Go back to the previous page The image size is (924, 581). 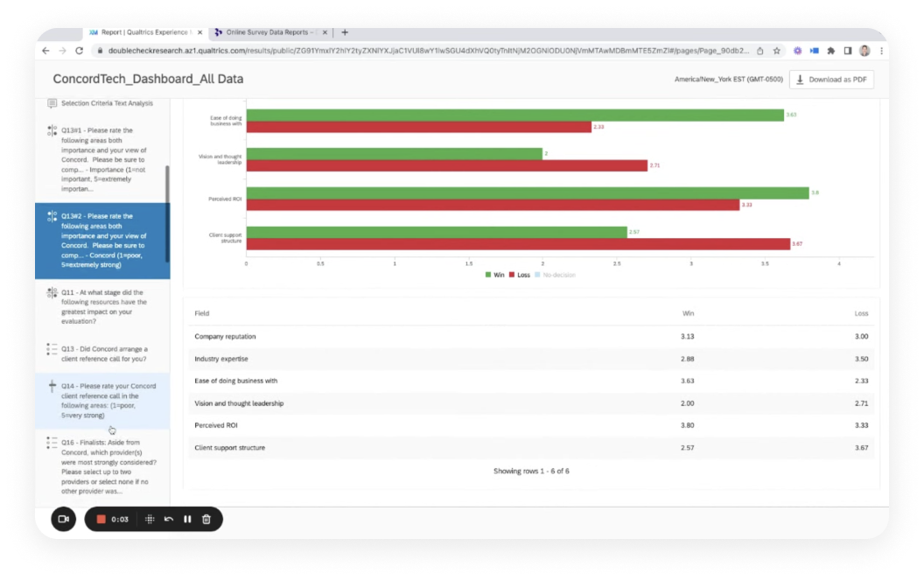tap(45, 51)
